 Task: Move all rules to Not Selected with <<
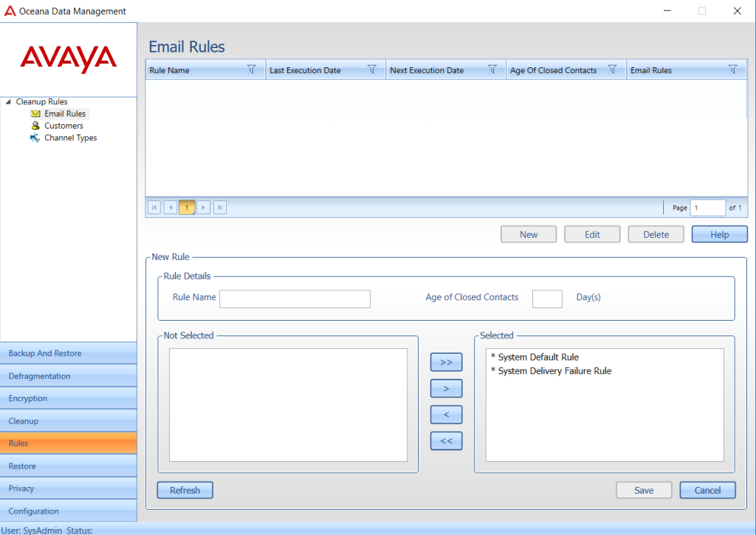(x=446, y=441)
